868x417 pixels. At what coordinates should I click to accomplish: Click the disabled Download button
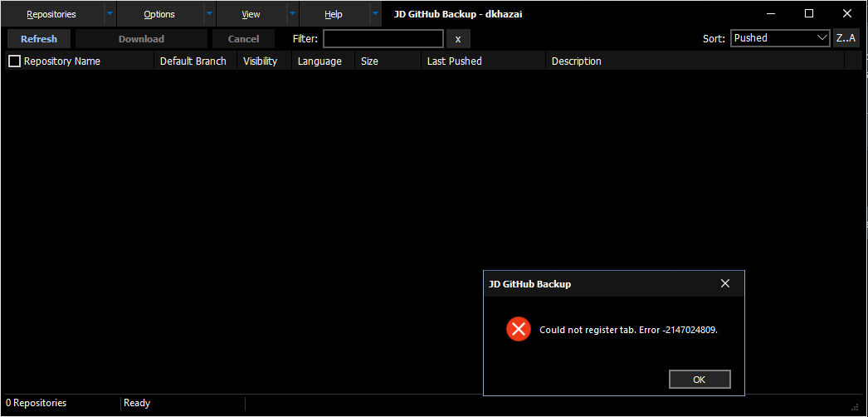141,39
